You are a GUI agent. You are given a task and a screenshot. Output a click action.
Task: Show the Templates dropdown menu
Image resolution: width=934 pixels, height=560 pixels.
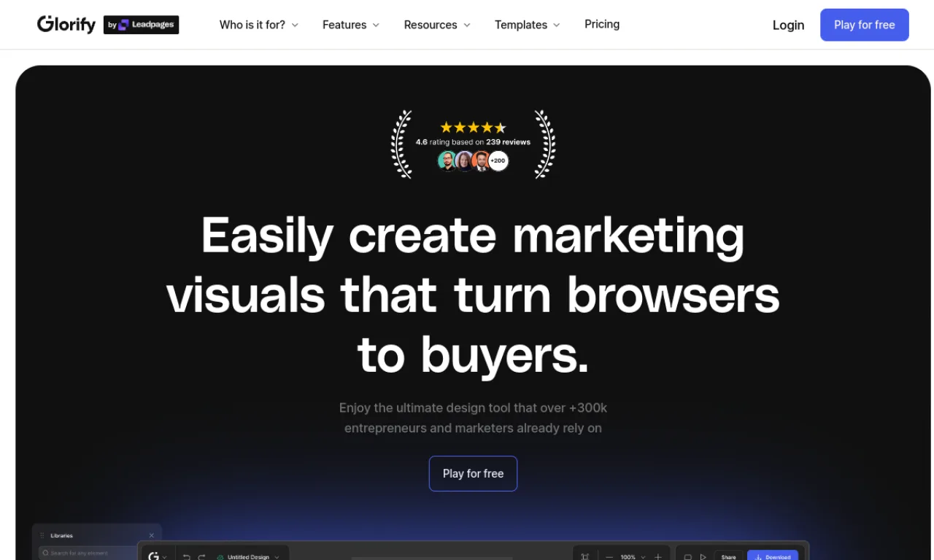528,25
